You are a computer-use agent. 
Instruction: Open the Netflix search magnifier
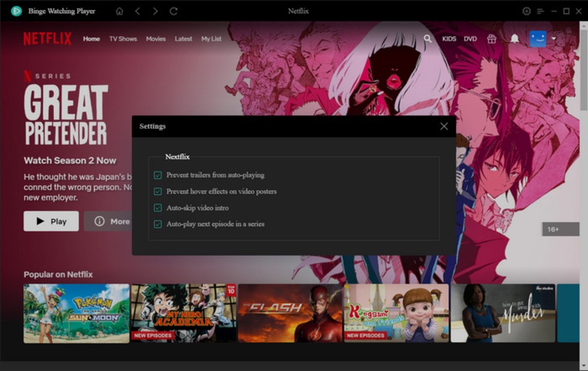427,38
